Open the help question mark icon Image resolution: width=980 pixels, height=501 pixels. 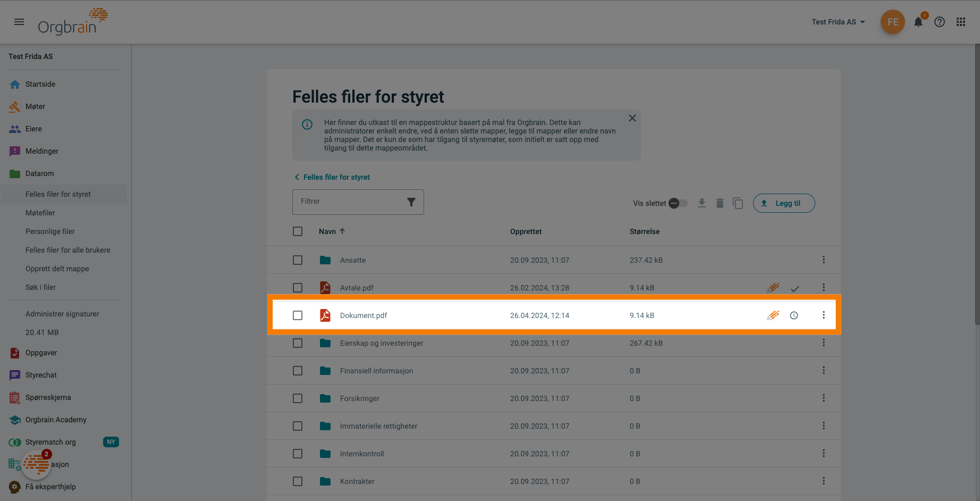[x=940, y=22]
